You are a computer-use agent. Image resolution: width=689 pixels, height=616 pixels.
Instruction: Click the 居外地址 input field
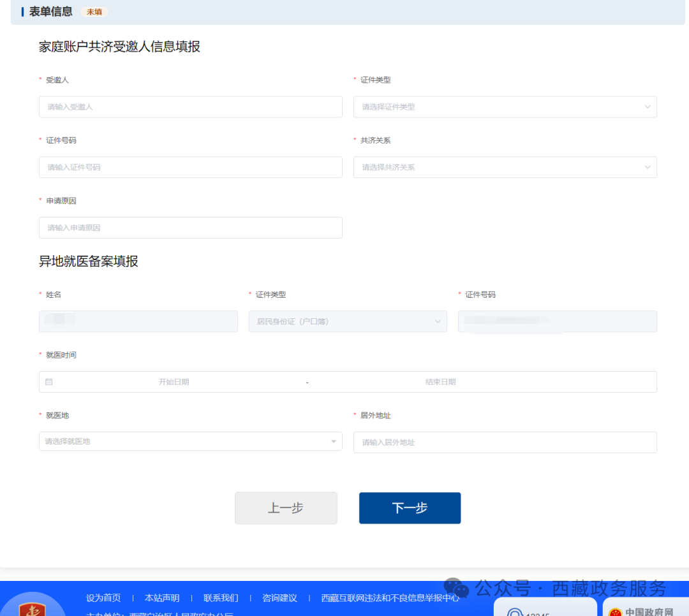(505, 442)
